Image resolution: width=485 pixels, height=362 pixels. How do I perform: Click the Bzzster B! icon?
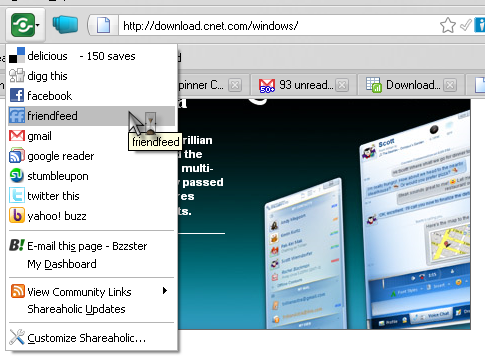pos(17,245)
